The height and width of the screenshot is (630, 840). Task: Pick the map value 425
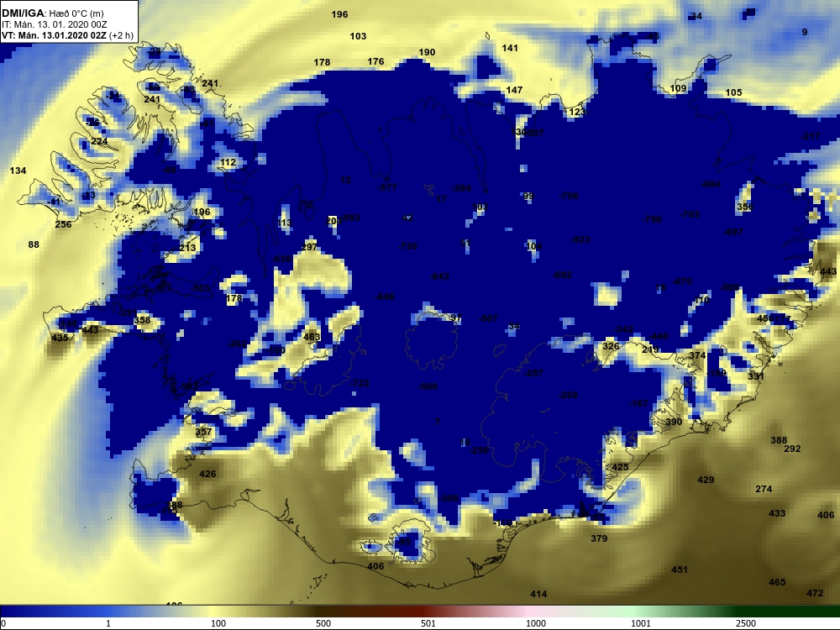620,467
